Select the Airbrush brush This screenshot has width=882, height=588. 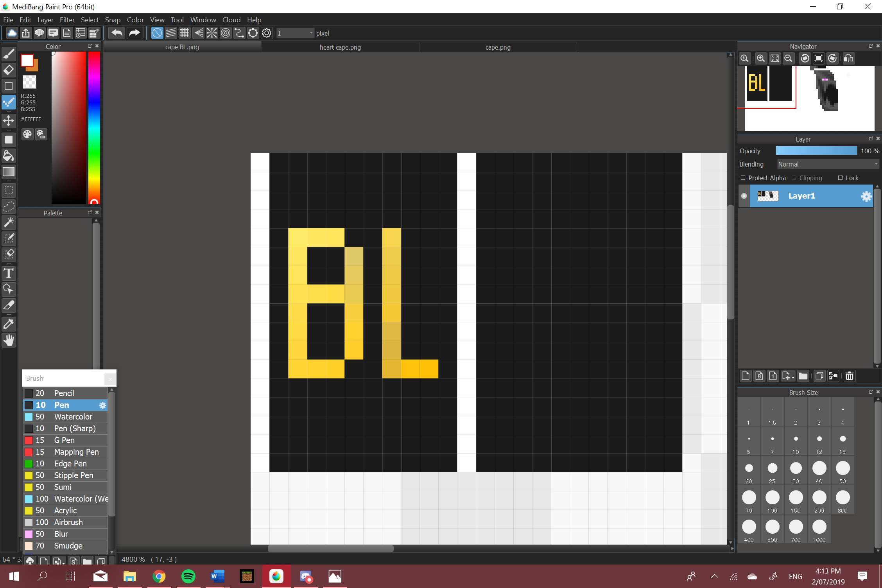point(65,522)
